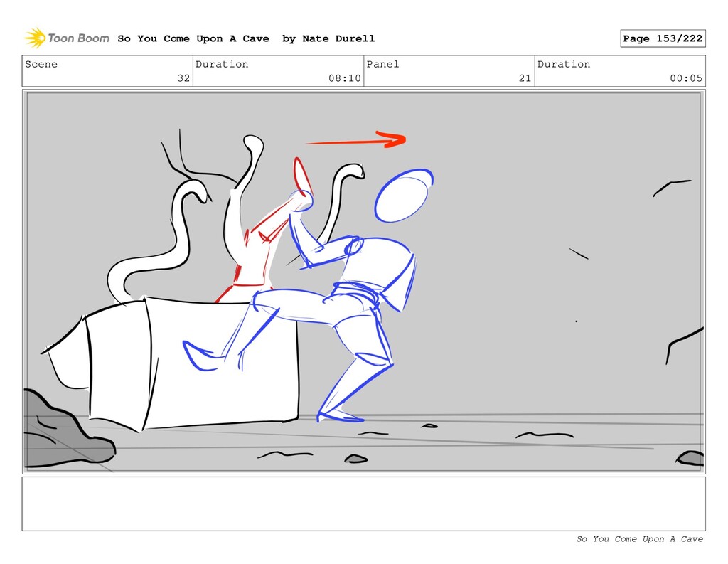Screen dimensions: 728x564
Task: Click the 'Panel' header label
Action: pos(382,64)
